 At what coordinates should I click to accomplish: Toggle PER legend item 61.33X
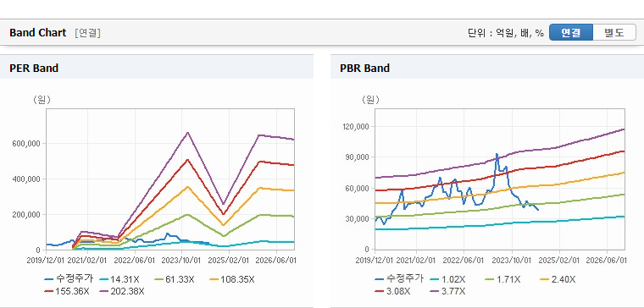175,280
